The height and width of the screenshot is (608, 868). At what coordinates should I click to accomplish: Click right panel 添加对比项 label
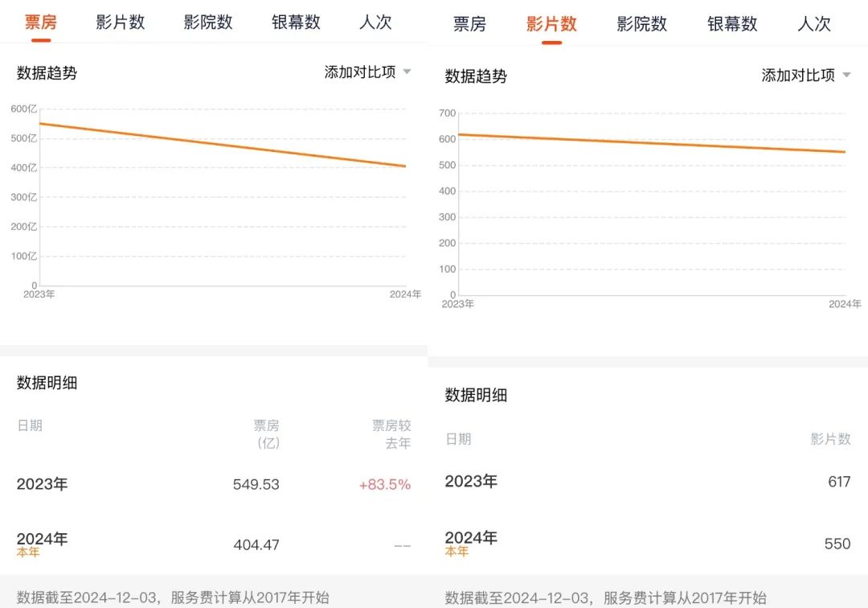[798, 76]
